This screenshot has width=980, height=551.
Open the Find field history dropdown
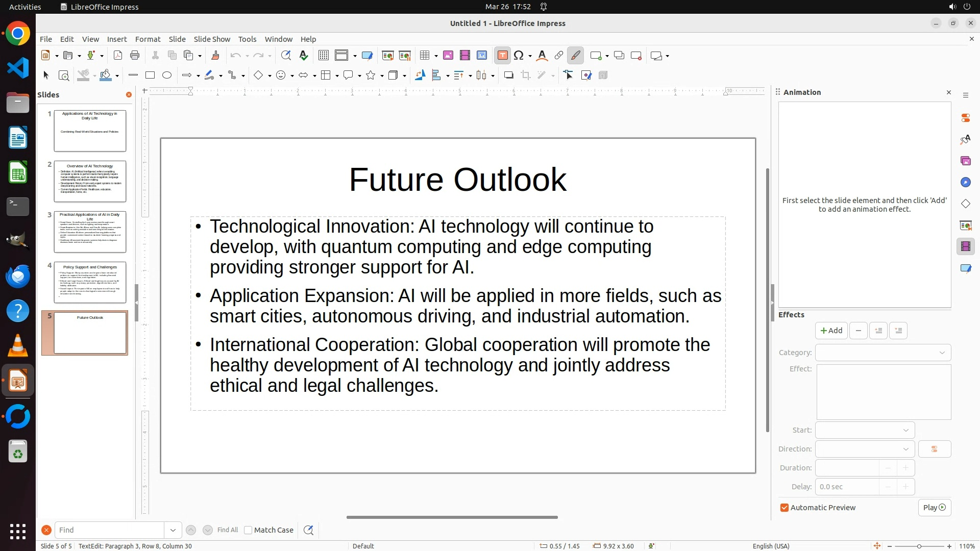pos(173,530)
